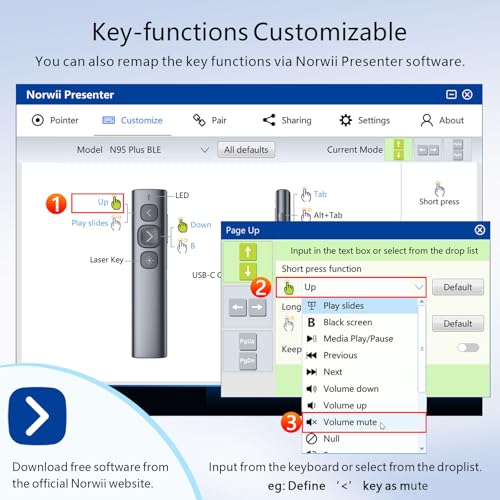Open the About tab
This screenshot has width=500, height=500.
[x=442, y=120]
